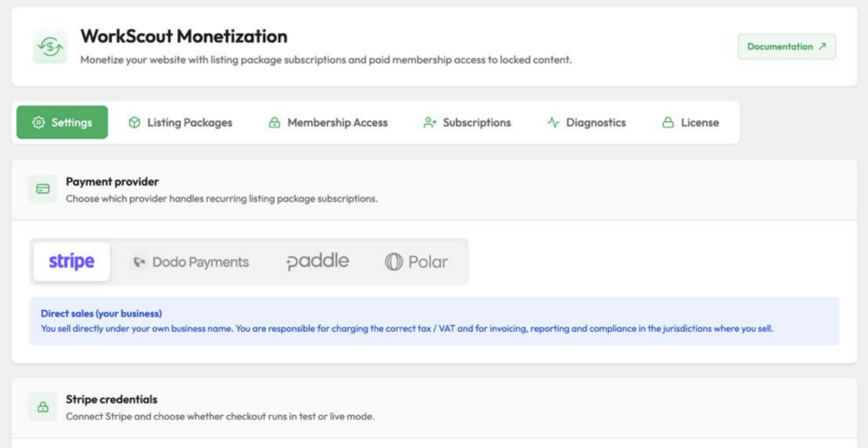
Task: Switch to the Settings tab
Action: pyautogui.click(x=62, y=122)
